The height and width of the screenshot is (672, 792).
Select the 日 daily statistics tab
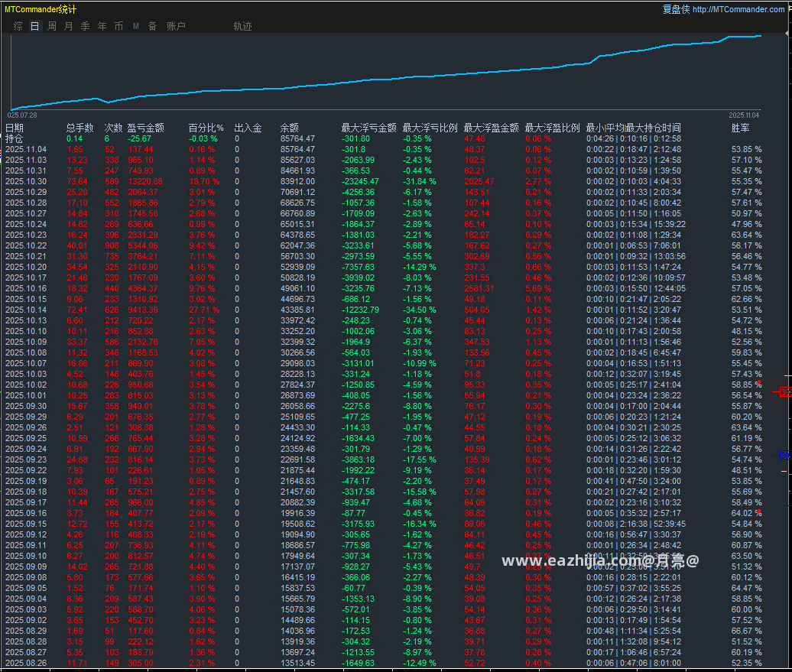pos(35,26)
